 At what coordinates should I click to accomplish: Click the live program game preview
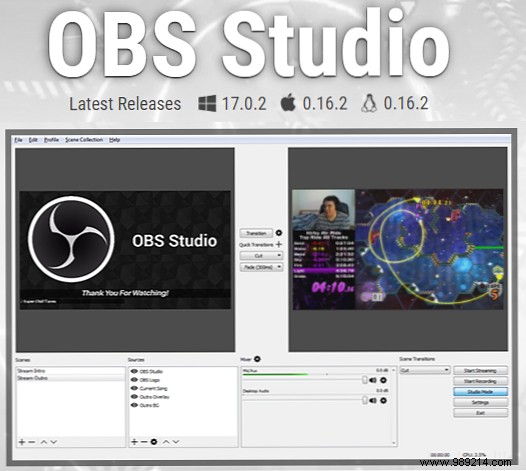[x=398, y=249]
